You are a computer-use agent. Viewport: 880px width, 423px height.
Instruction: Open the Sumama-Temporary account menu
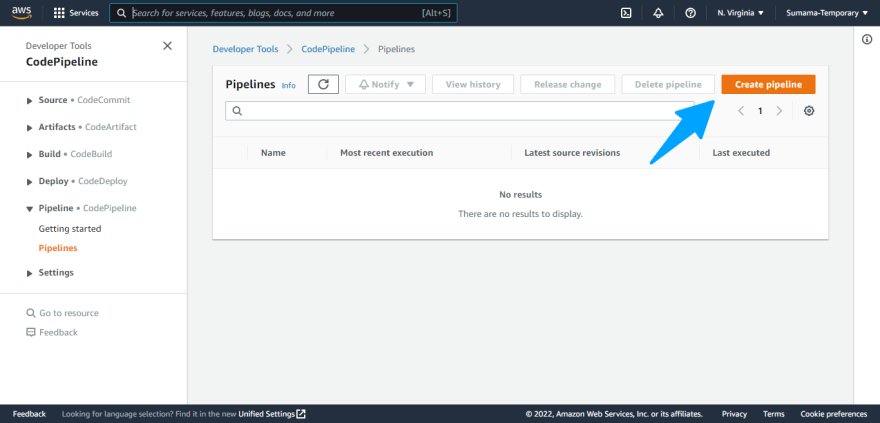pyautogui.click(x=827, y=13)
